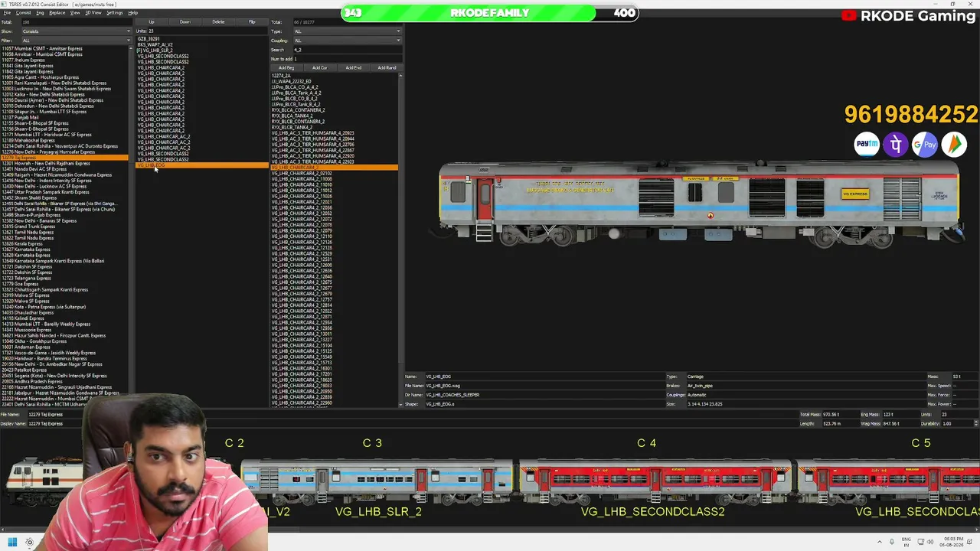Click the Units count field

[x=206, y=31]
